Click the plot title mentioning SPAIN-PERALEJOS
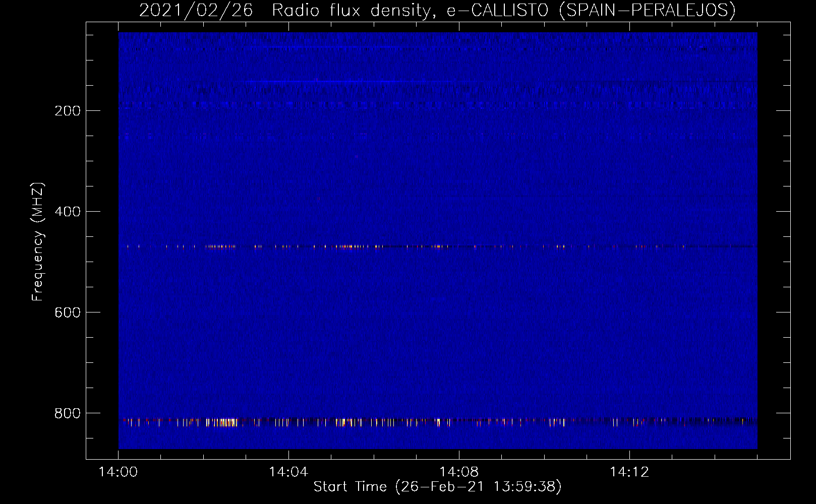 click(437, 10)
